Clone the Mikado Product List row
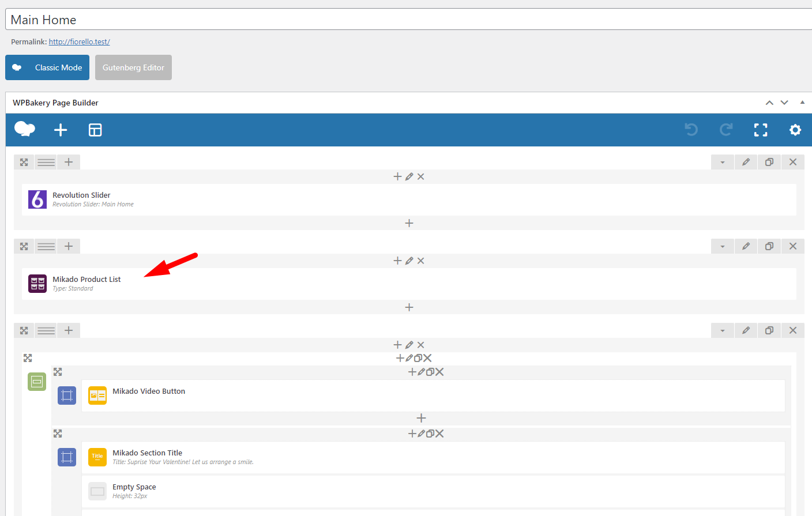This screenshot has height=516, width=812. coord(769,246)
